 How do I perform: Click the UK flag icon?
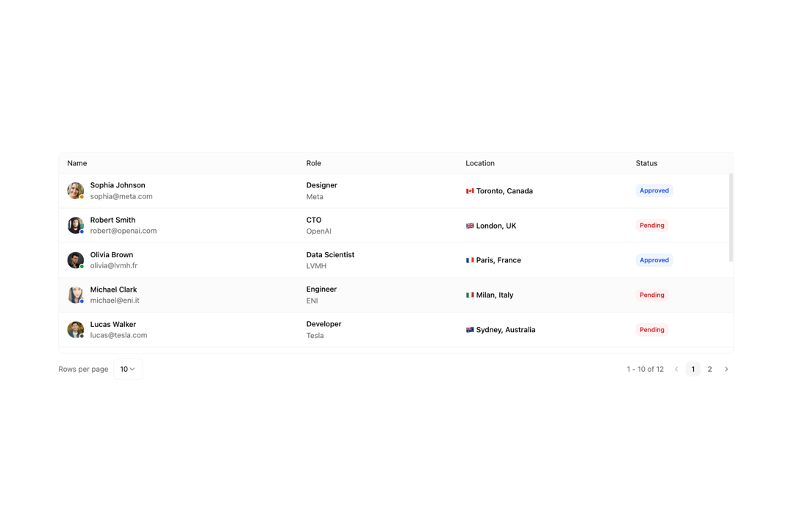[x=470, y=226]
